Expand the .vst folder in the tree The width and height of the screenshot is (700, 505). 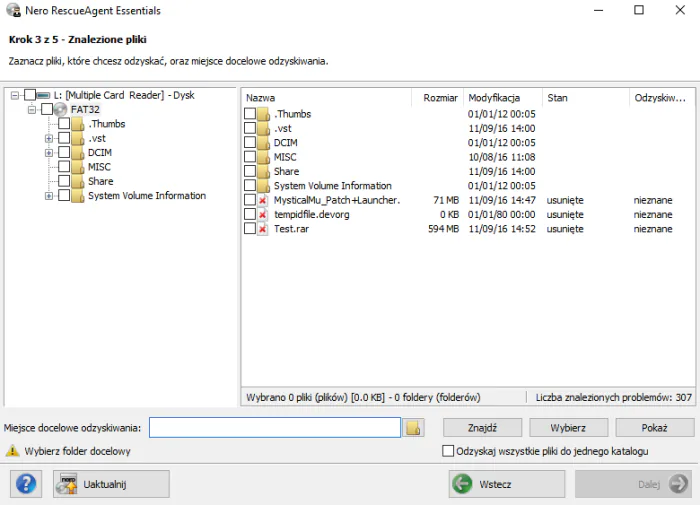(x=49, y=138)
